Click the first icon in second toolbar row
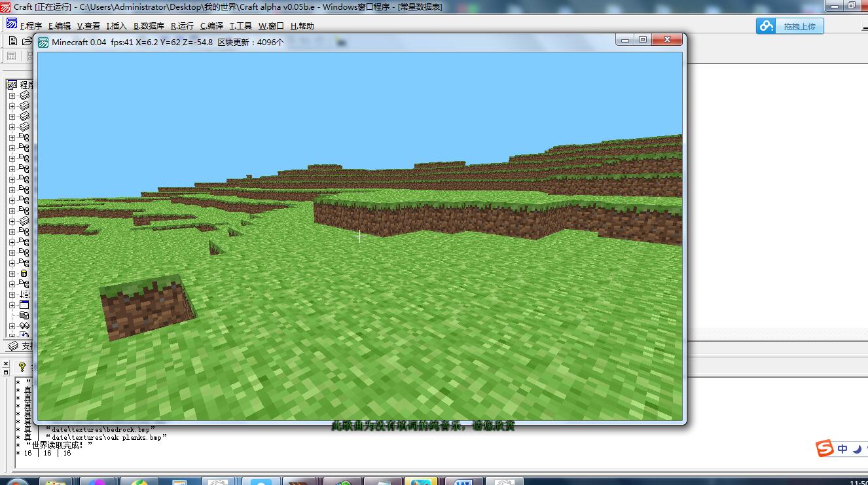Image resolution: width=868 pixels, height=485 pixels. 11,57
